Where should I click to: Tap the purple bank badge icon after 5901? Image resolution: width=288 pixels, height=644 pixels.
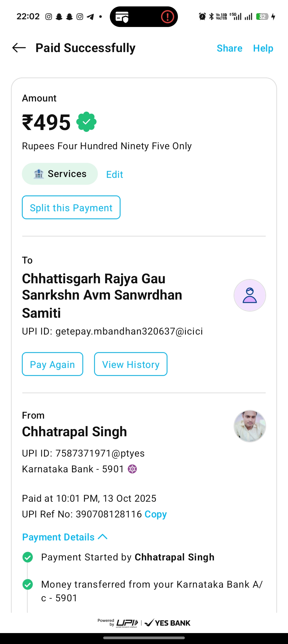(x=132, y=469)
